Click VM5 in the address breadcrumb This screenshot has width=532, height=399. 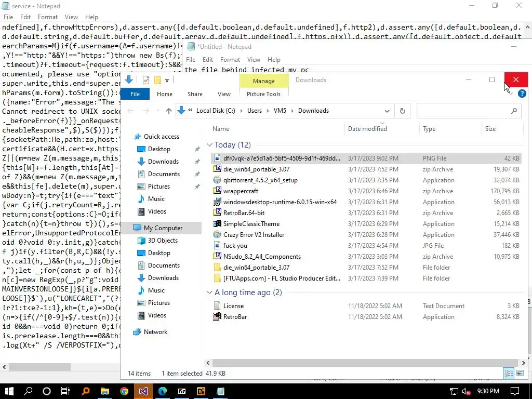(x=280, y=111)
